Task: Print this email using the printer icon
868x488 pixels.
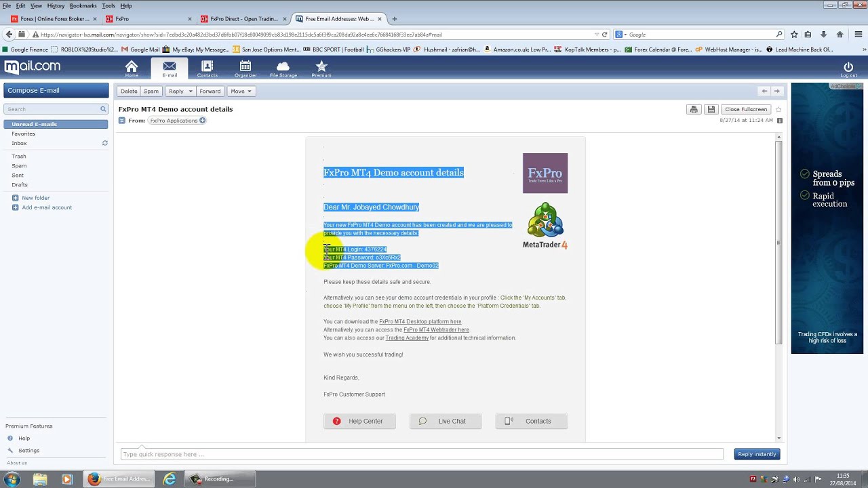Action: [693, 109]
